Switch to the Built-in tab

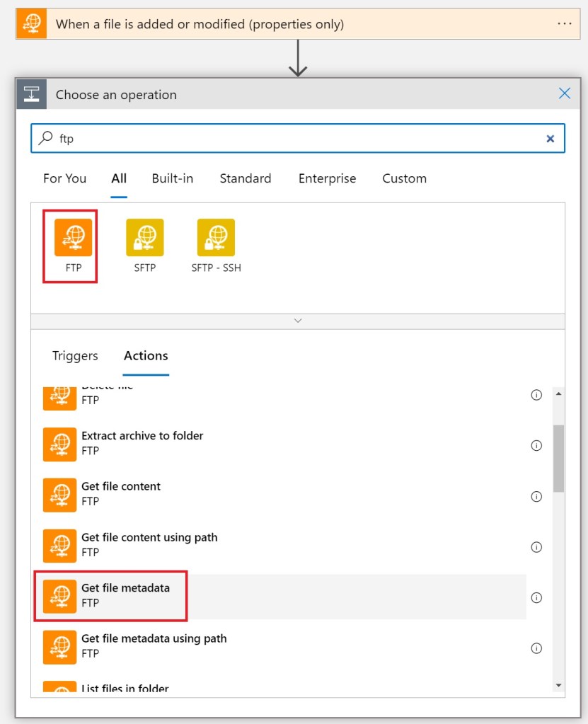coord(172,178)
